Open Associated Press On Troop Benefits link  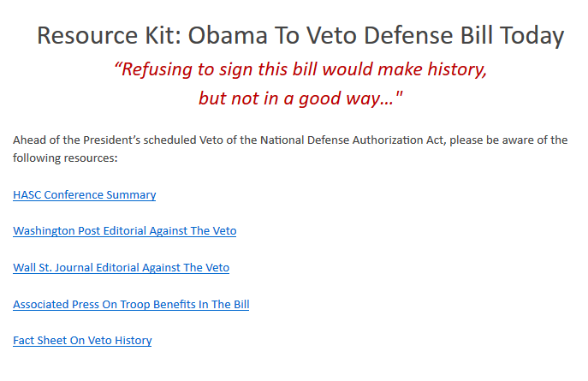131,304
